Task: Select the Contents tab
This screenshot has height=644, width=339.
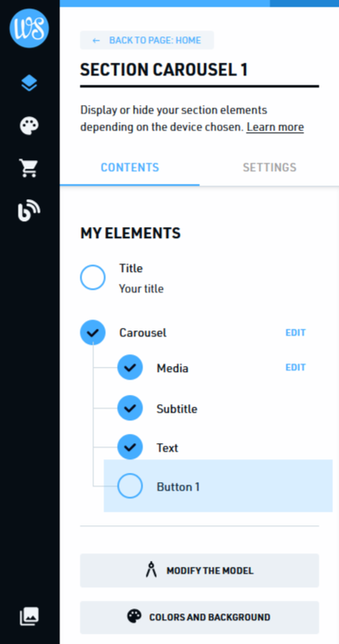Action: tap(130, 168)
